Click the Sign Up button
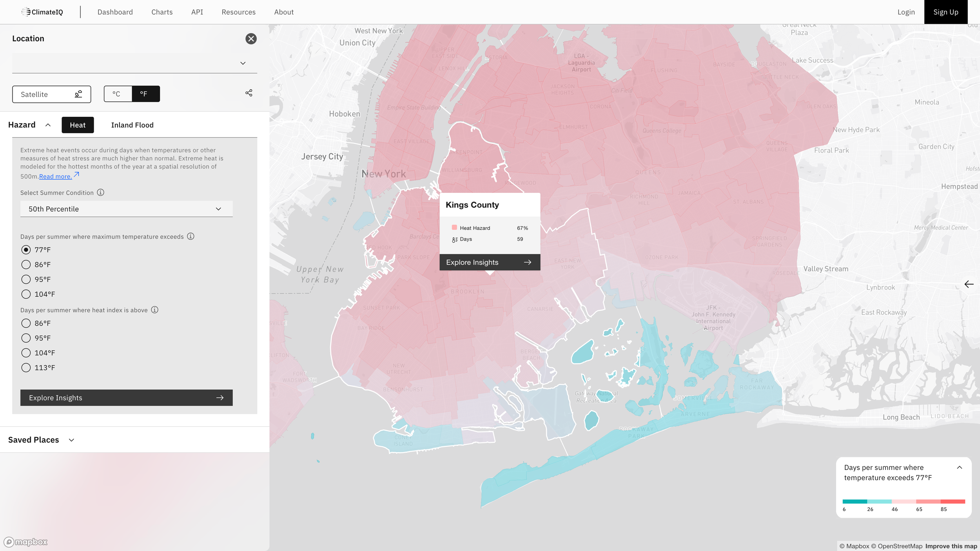 (946, 12)
